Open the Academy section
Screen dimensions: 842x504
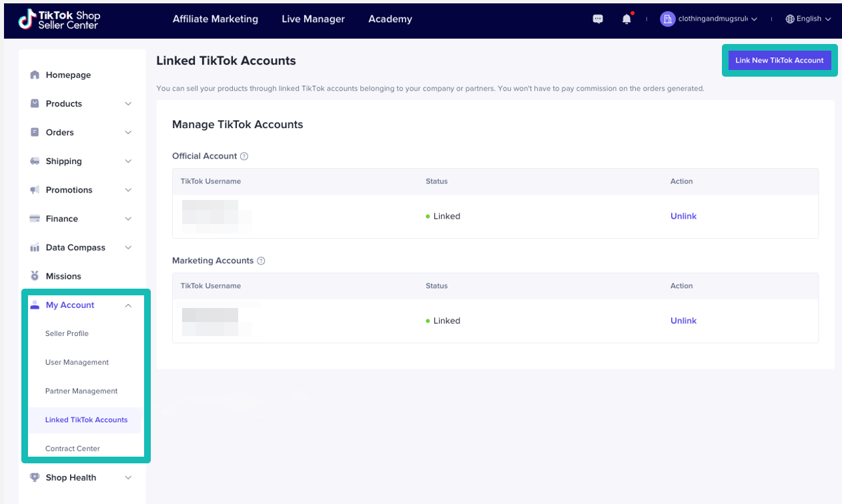(390, 19)
